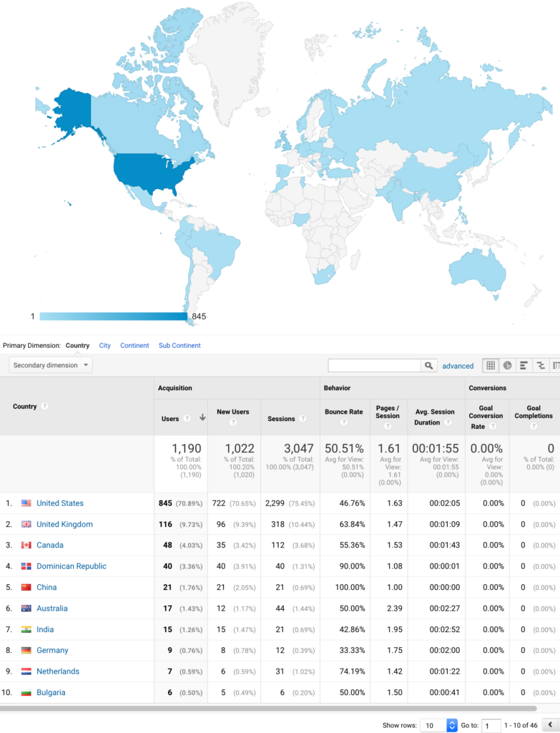Click the Bounce Rate column header
Image resolution: width=560 pixels, height=733 pixels.
click(344, 412)
